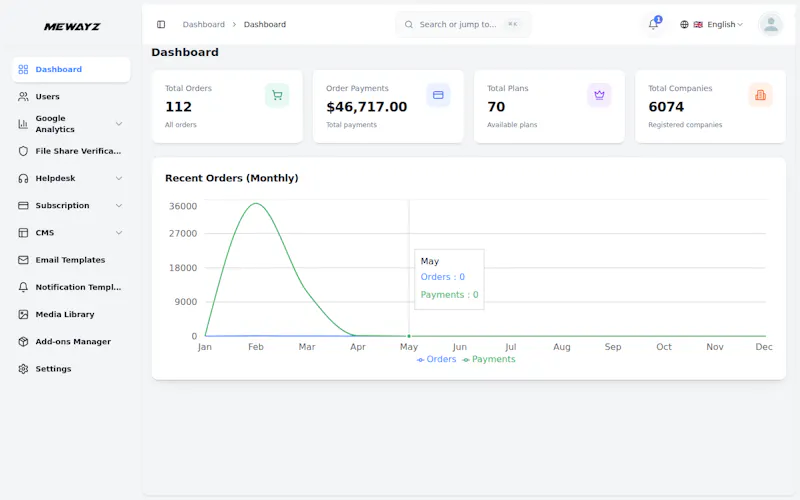Click the $46,717.00 payments value
This screenshot has width=800, height=500.
coord(367,107)
